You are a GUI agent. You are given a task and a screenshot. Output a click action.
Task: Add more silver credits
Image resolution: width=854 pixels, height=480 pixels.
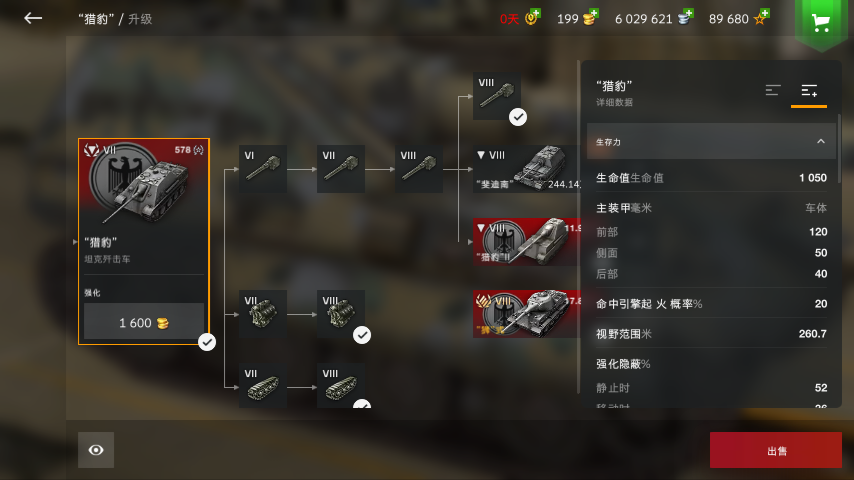pyautogui.click(x=689, y=13)
